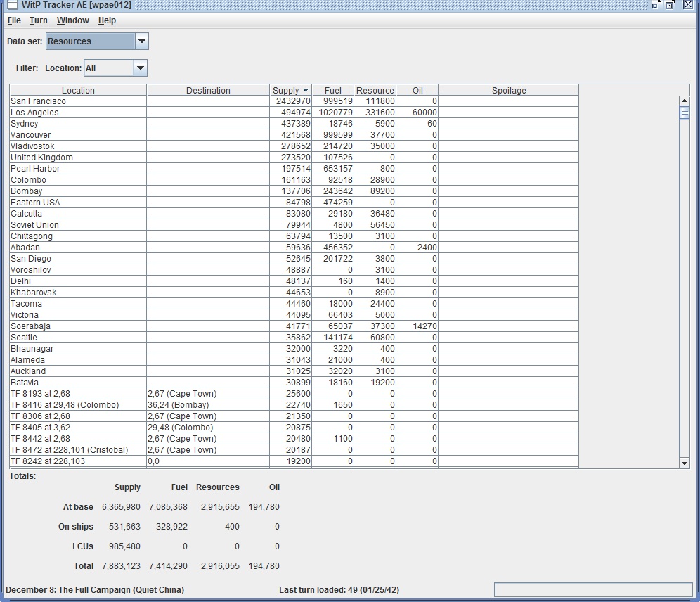Open the File menu
The height and width of the screenshot is (602, 700).
14,20
